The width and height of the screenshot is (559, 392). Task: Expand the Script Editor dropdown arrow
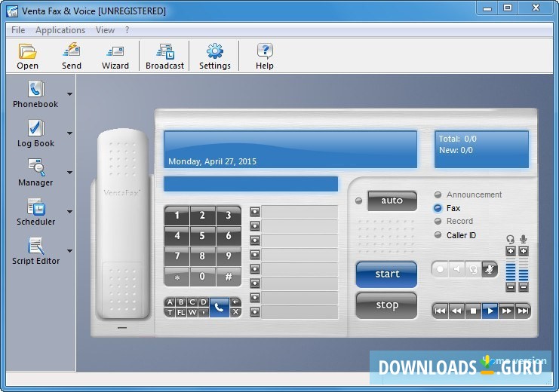point(70,251)
